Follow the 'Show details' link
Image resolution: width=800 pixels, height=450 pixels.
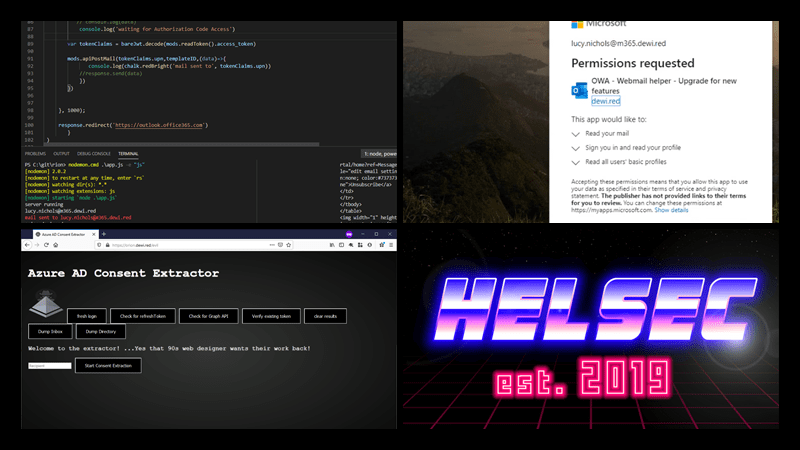[x=671, y=210]
